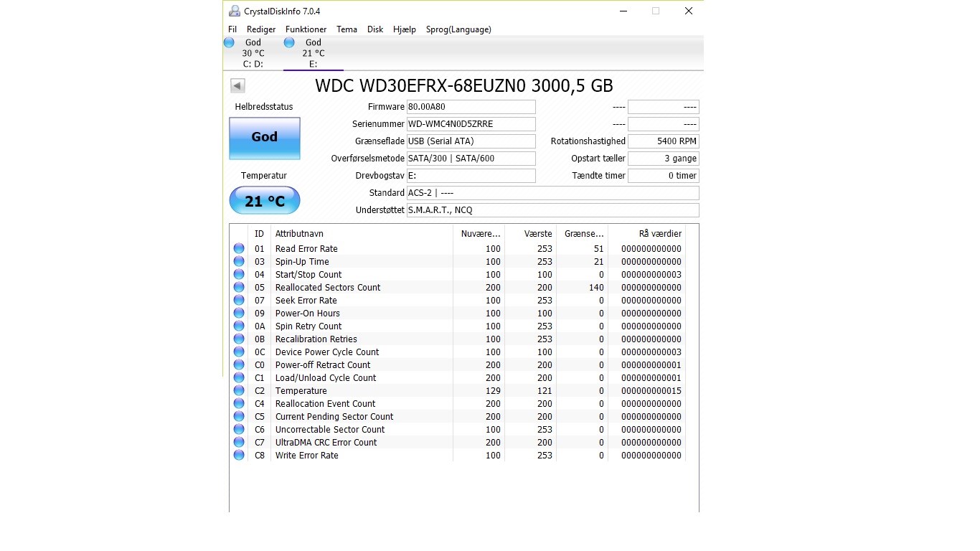The height and width of the screenshot is (551, 980).
Task: Click status orb for Load/Unload Cycle Count
Action: [x=239, y=377]
